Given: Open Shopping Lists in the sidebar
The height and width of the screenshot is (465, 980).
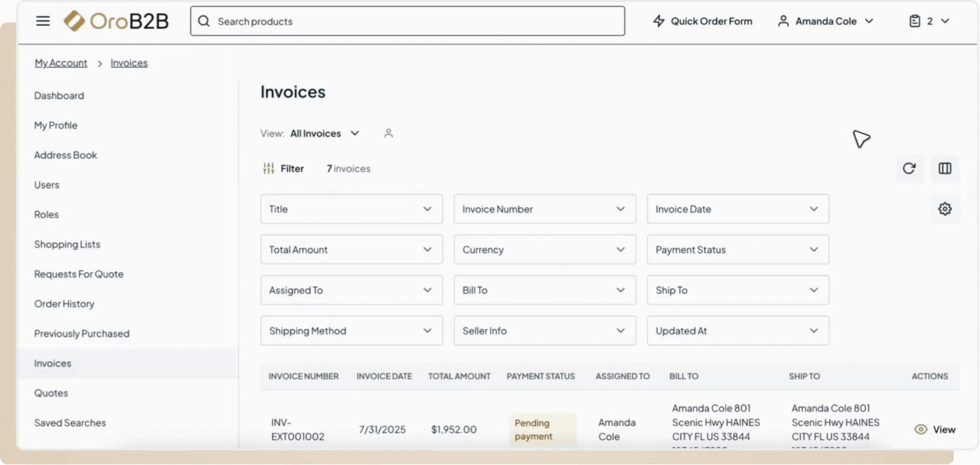Looking at the screenshot, I should (67, 244).
